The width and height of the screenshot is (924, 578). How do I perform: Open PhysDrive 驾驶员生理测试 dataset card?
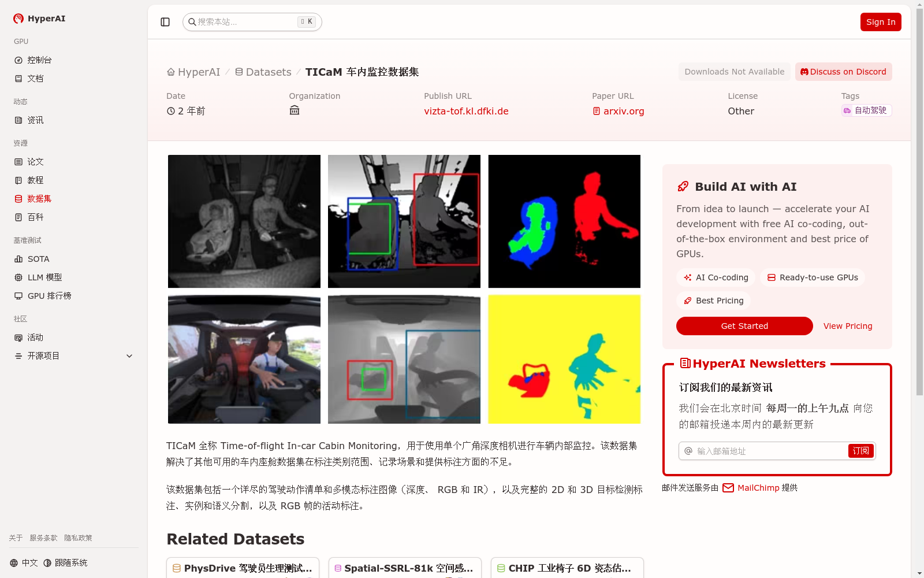pyautogui.click(x=243, y=568)
